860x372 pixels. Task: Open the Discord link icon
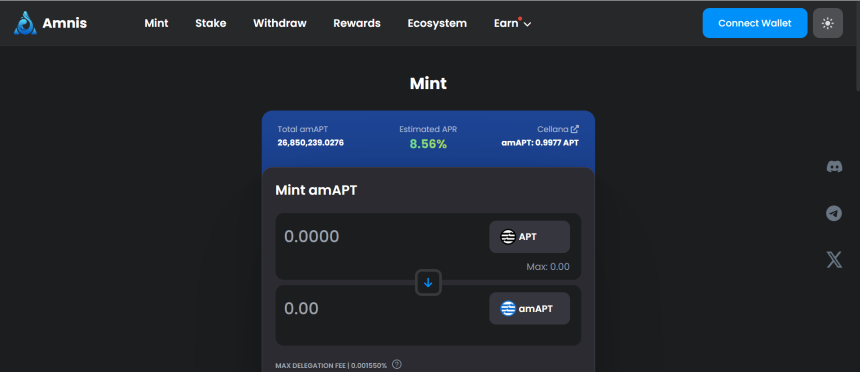[x=834, y=167]
